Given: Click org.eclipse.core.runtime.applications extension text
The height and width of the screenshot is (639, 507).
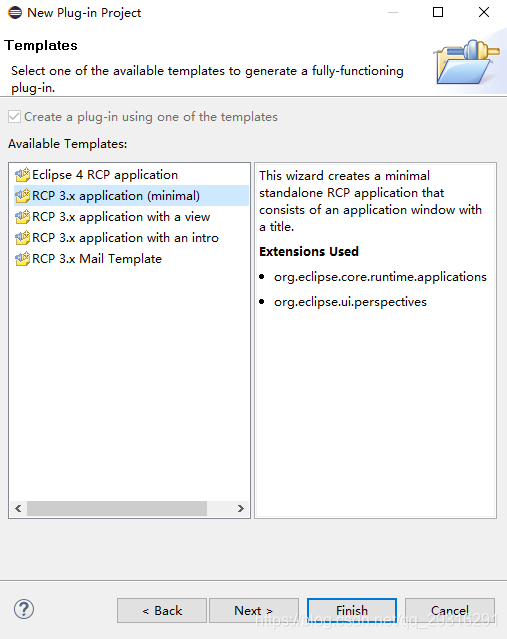Looking at the screenshot, I should (x=380, y=277).
